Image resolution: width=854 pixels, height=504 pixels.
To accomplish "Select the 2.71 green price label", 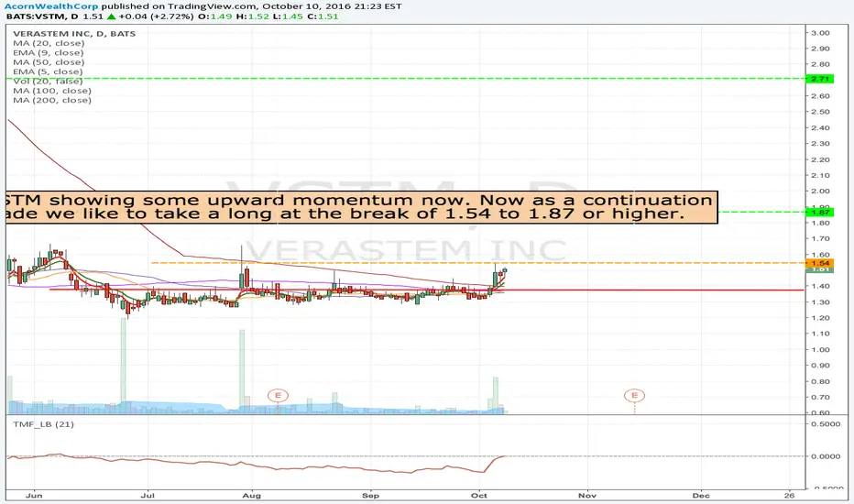I will (820, 79).
